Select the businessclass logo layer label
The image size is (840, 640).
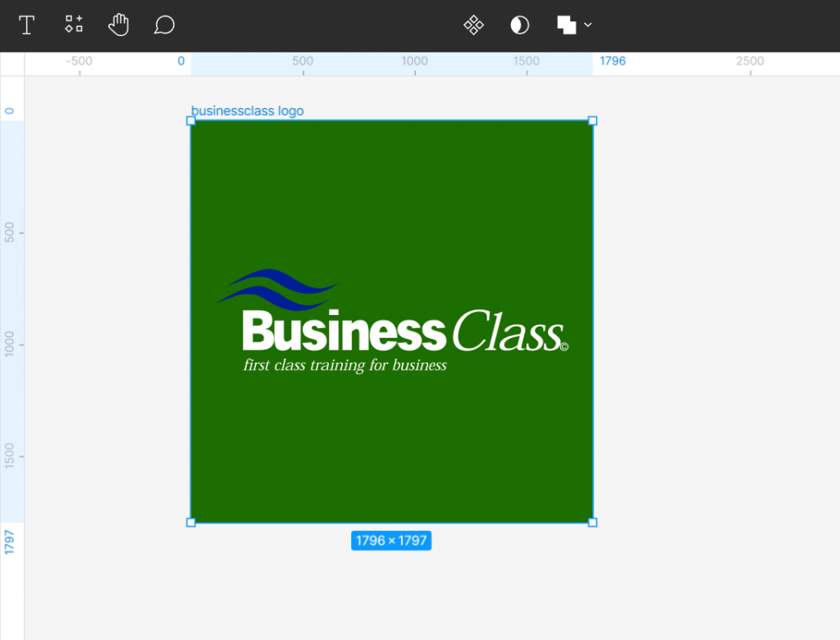[x=247, y=111]
